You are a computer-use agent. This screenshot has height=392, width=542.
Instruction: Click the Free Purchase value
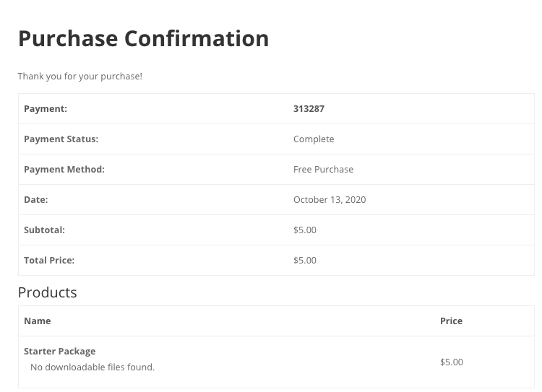[x=323, y=170]
